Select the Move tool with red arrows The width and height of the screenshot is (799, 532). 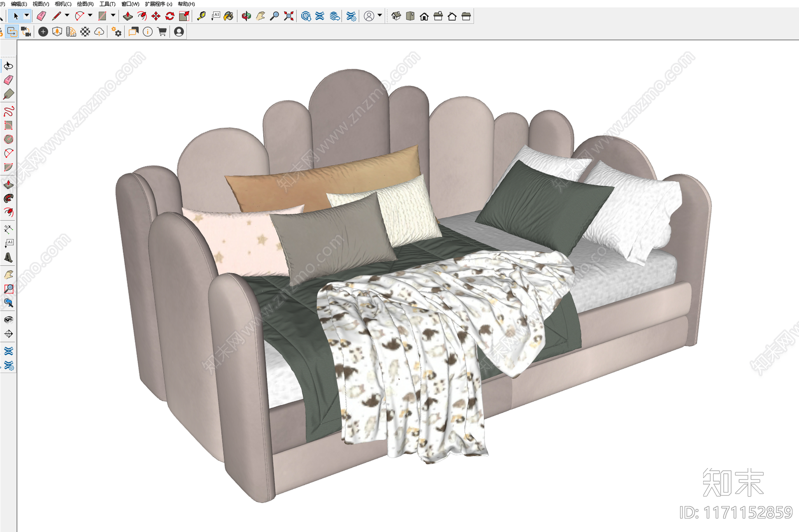click(x=156, y=16)
